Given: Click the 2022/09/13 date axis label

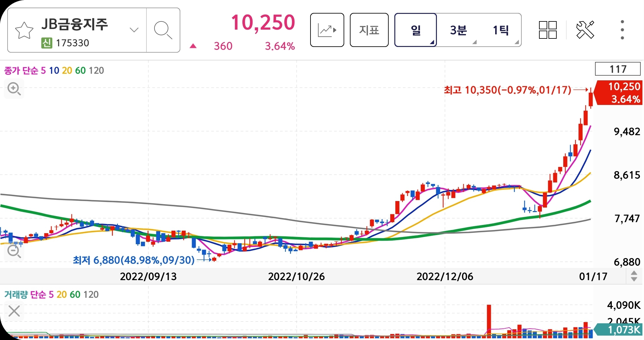Looking at the screenshot, I should (x=148, y=276).
